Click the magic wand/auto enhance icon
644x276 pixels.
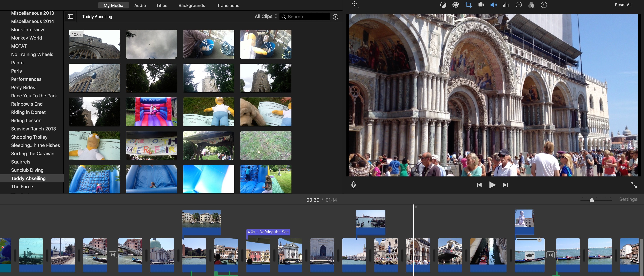355,5
